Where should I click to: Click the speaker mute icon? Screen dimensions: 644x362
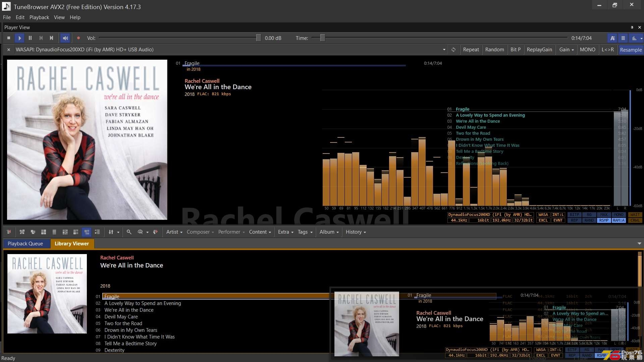click(65, 38)
